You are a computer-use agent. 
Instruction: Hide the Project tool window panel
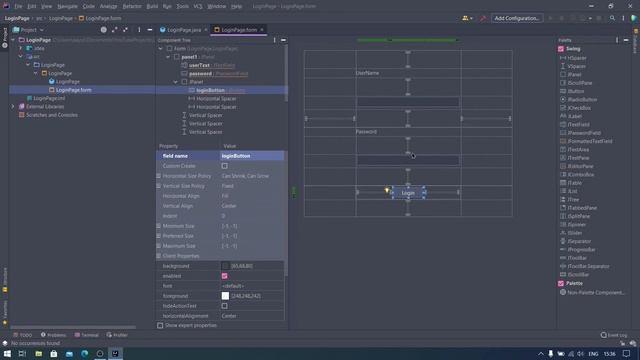tap(150, 30)
